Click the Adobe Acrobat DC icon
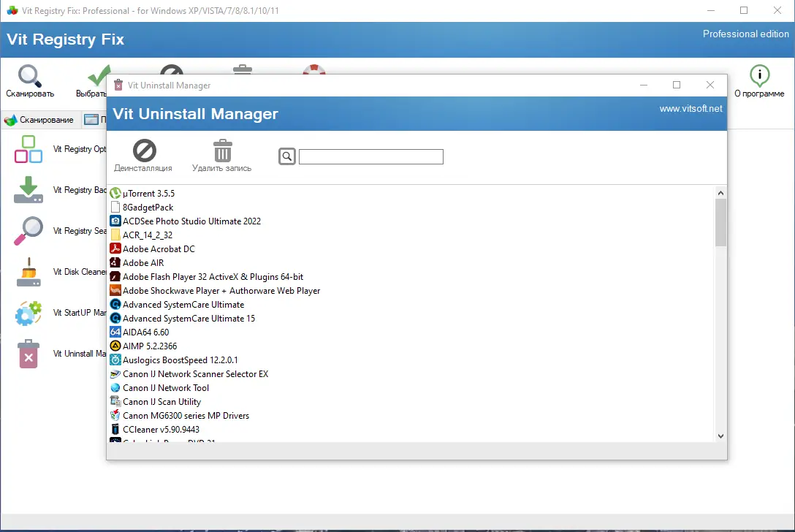 (x=115, y=249)
